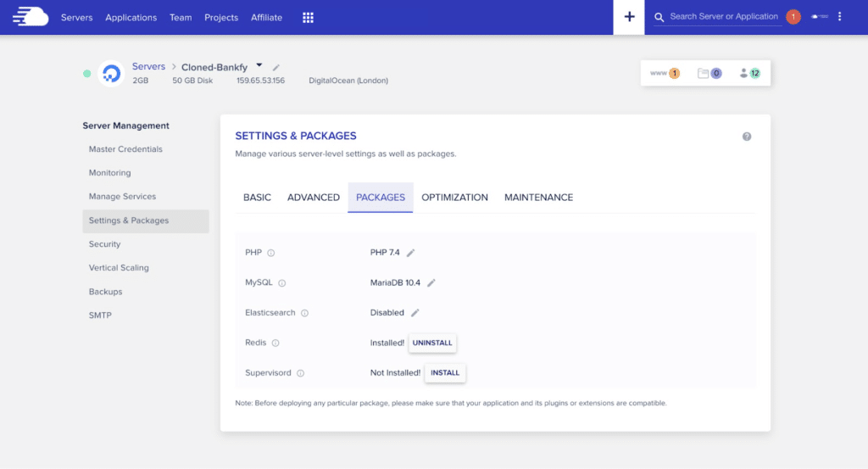Edit Elasticsearch Disabled setting pencil icon
868x469 pixels.
tap(415, 313)
